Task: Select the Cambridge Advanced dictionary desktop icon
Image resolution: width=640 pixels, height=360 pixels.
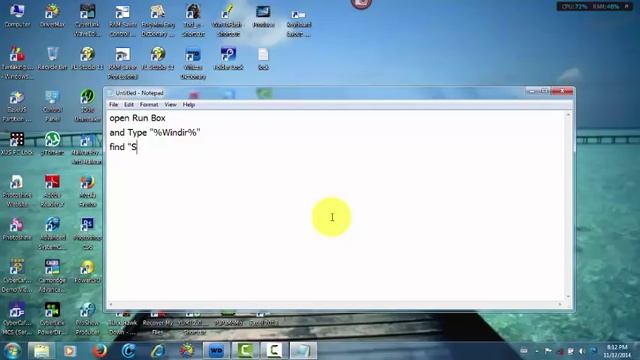Action: pos(52,276)
